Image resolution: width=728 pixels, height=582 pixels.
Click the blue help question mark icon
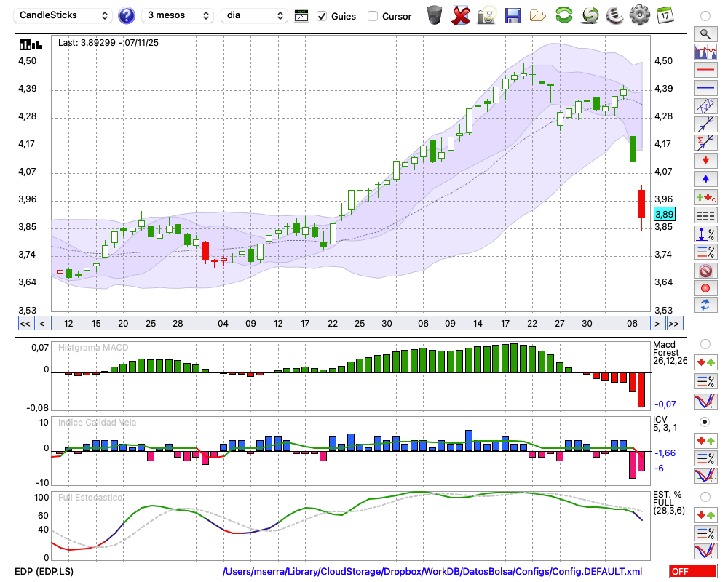click(x=126, y=15)
